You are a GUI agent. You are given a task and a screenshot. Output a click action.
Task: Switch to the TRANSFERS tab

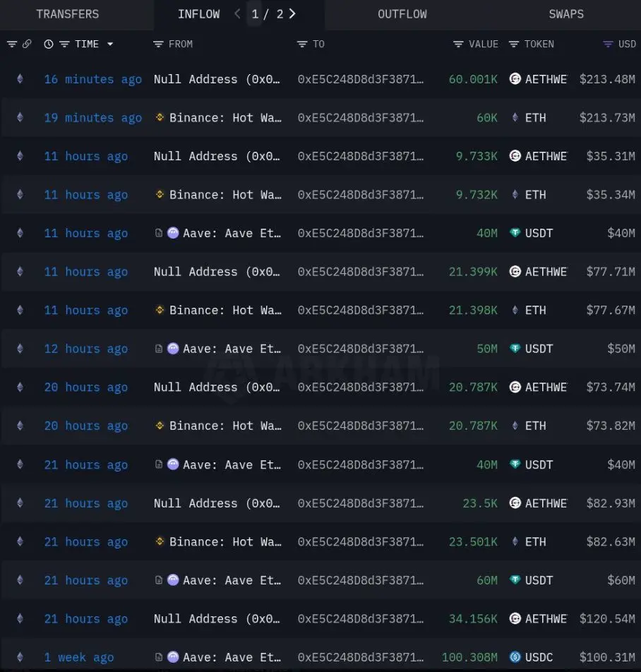[x=68, y=14]
